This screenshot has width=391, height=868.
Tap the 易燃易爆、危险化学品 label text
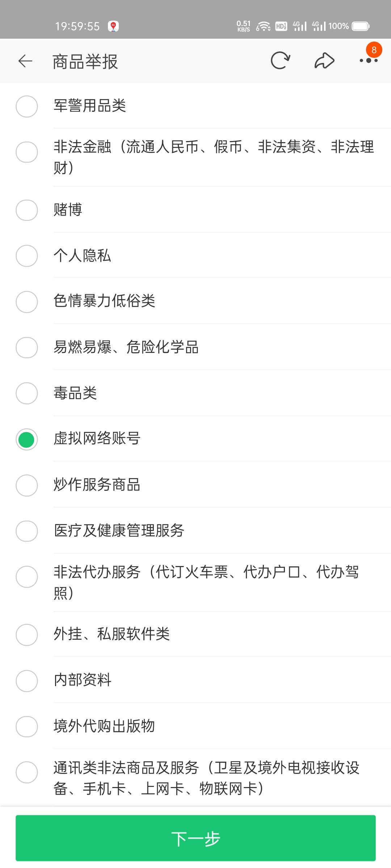[x=126, y=348]
